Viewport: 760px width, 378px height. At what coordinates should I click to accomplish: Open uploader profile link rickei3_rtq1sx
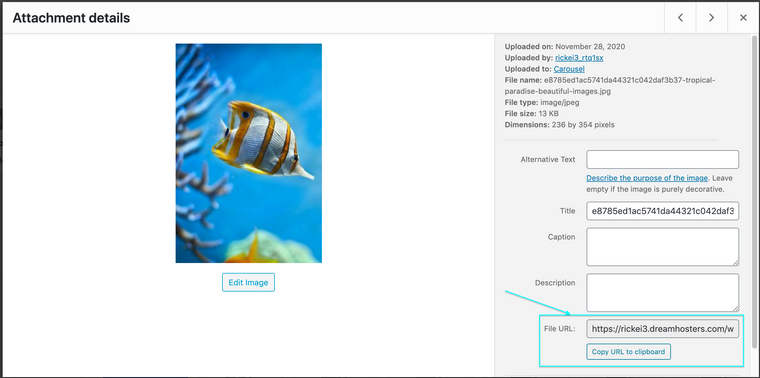579,58
